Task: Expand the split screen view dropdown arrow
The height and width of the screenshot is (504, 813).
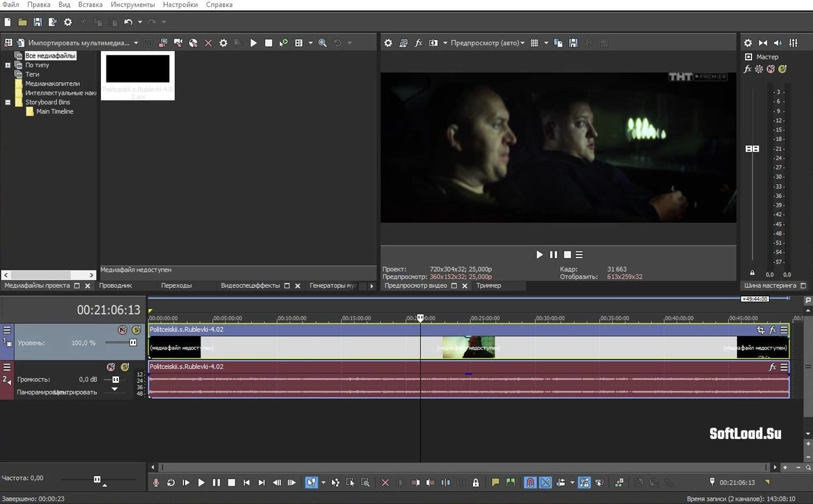Action: click(445, 43)
